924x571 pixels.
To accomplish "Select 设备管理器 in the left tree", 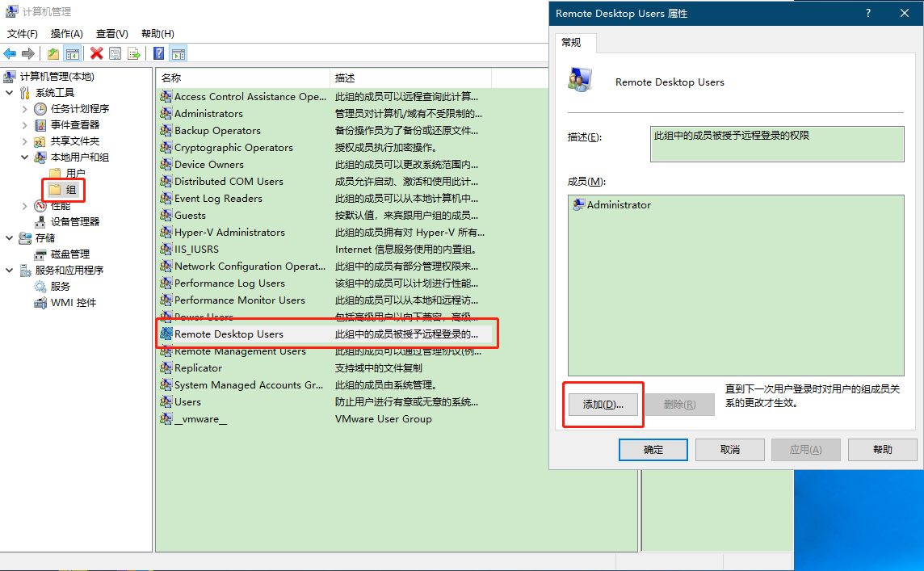I will [74, 221].
